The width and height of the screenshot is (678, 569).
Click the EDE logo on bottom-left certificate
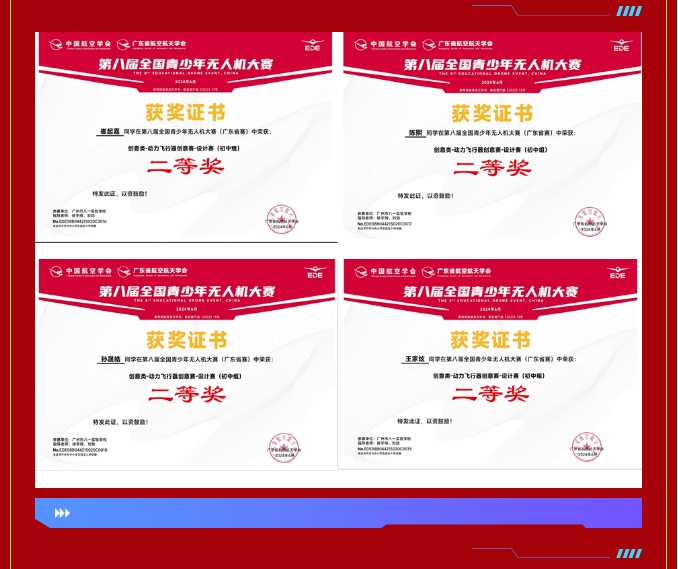click(x=316, y=273)
